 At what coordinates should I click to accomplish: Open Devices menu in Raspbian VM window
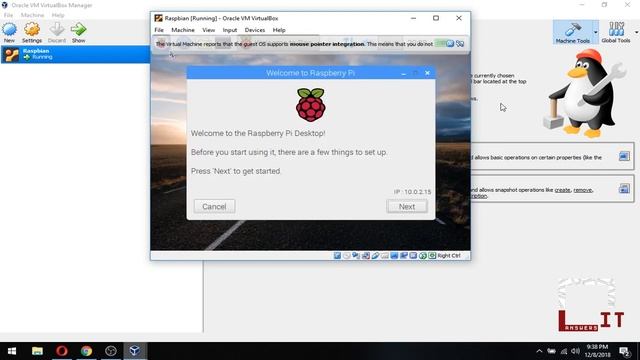click(x=255, y=30)
